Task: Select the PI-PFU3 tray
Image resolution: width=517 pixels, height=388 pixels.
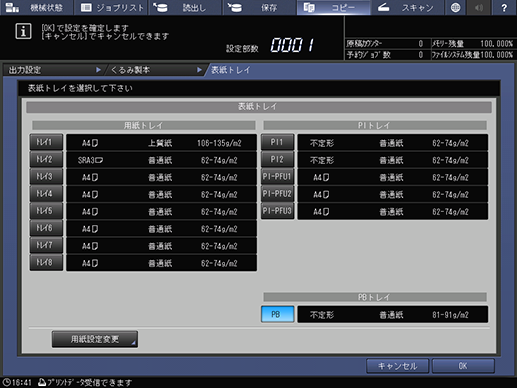Action: [x=277, y=211]
